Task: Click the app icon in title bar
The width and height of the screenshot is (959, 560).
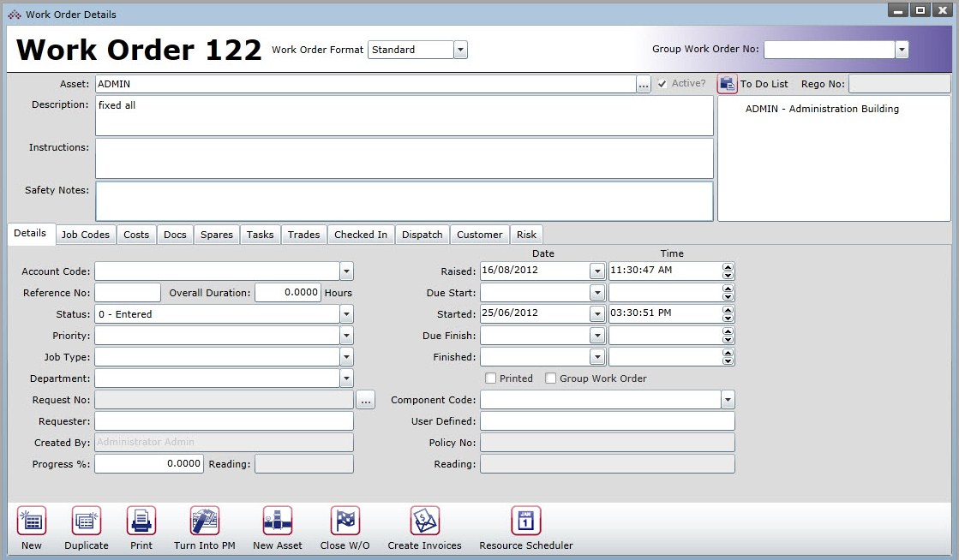Action: click(x=15, y=14)
